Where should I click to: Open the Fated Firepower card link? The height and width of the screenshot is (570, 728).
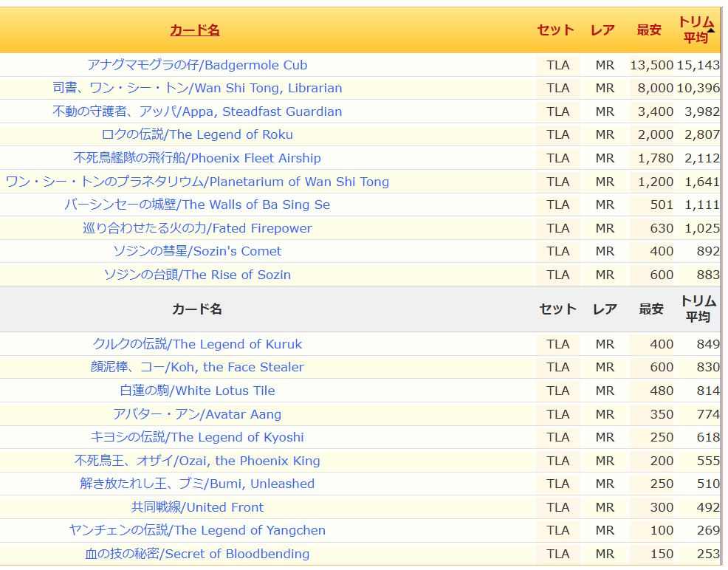click(x=197, y=228)
